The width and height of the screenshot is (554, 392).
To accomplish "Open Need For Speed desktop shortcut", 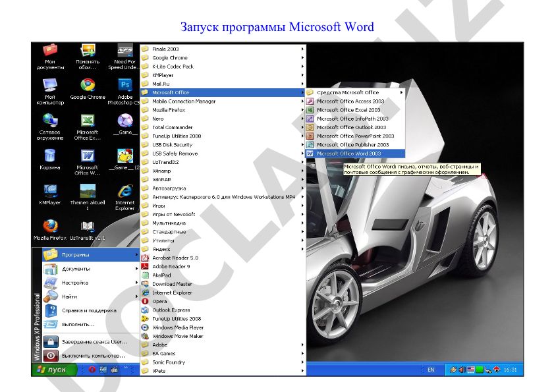I will coord(125,57).
